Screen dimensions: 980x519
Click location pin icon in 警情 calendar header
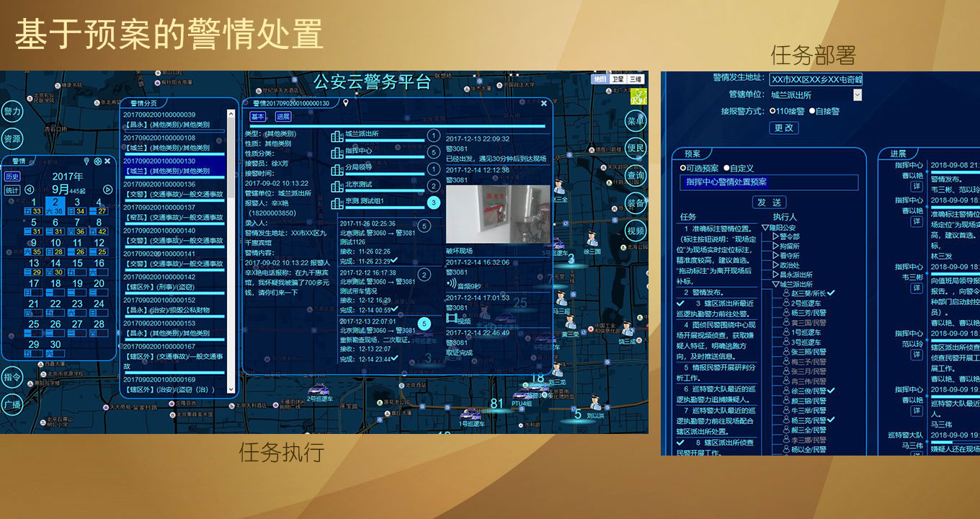(87, 161)
